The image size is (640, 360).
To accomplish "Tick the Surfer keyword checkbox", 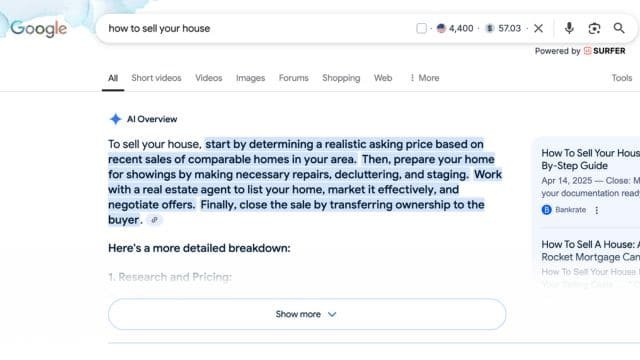I will (421, 28).
